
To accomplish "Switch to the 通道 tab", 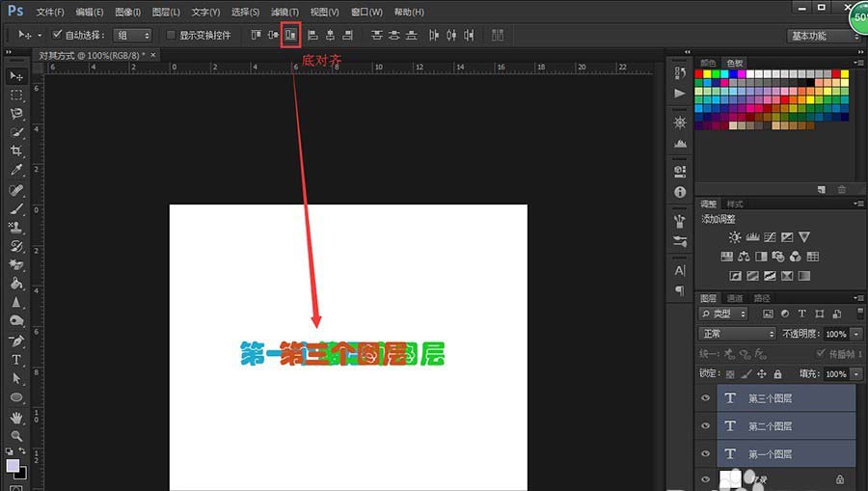I will (735, 298).
